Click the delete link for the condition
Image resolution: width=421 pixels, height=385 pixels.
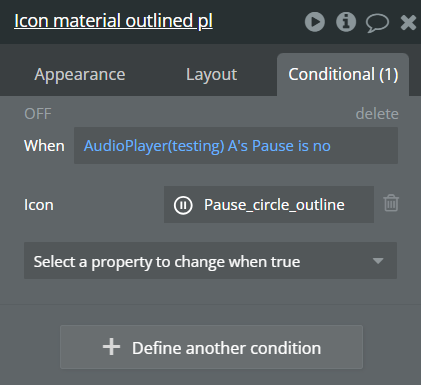coord(377,114)
